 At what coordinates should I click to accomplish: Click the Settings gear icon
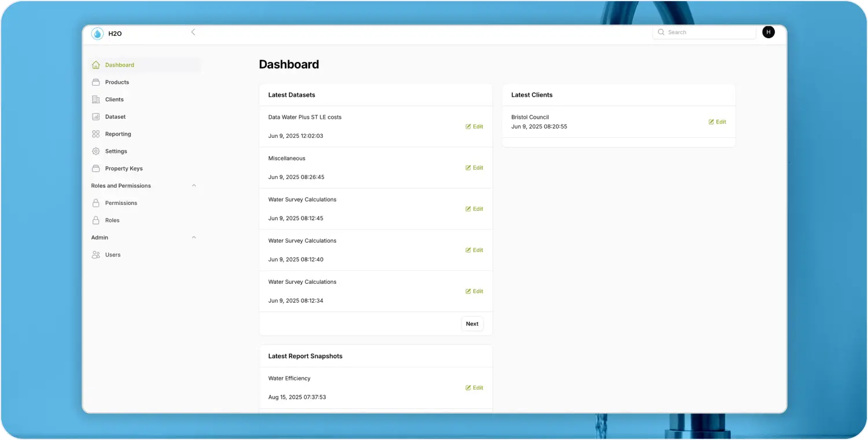pyautogui.click(x=96, y=151)
